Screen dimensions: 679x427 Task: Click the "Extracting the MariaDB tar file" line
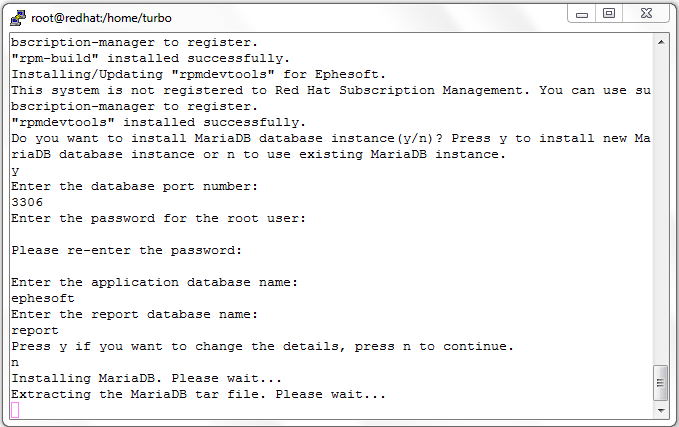[x=198, y=394]
